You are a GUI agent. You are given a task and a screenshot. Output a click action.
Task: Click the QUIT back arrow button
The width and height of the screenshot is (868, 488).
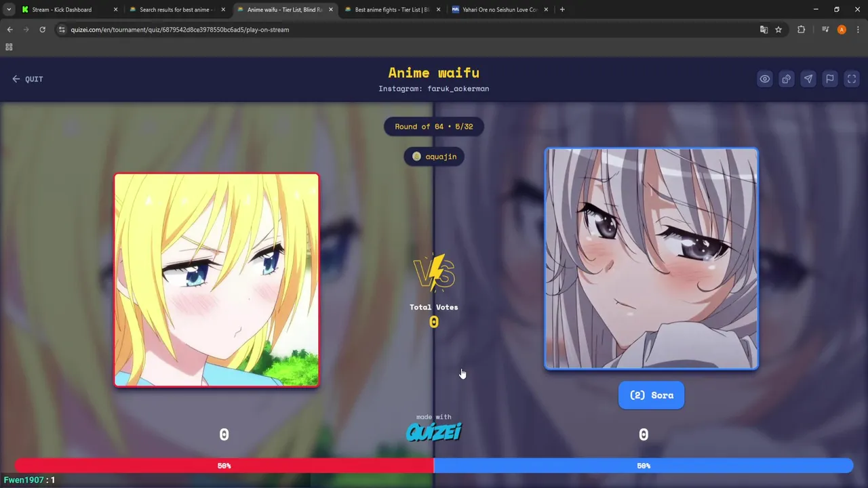tap(28, 79)
